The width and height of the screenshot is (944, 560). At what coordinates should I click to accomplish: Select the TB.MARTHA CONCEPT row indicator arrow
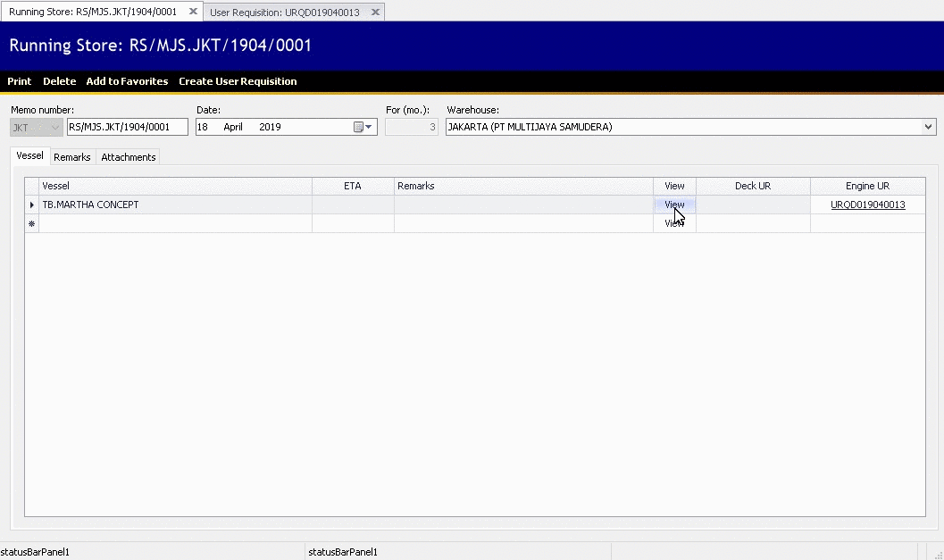32,205
